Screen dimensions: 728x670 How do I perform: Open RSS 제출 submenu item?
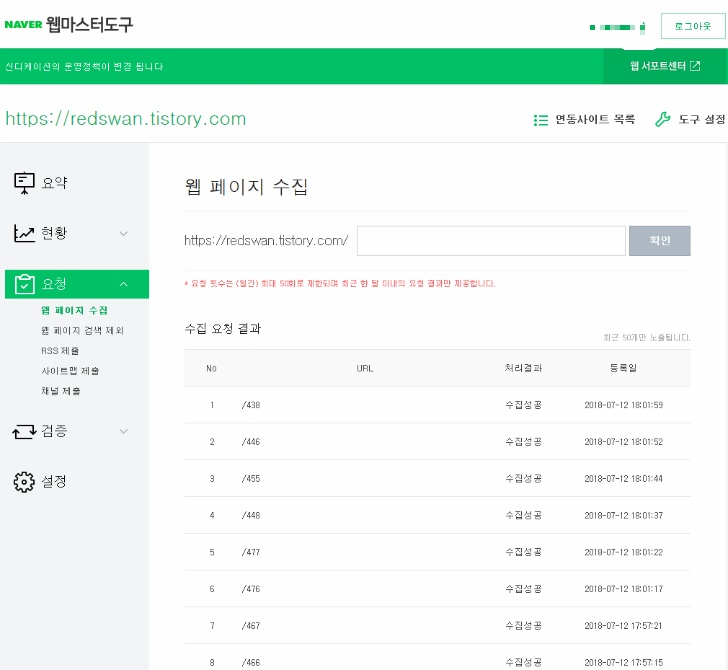point(60,351)
